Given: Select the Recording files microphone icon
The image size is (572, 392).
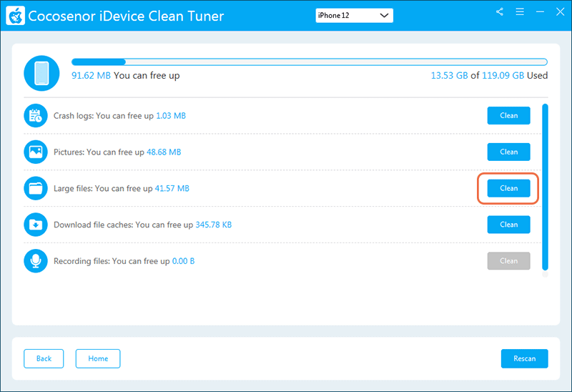Looking at the screenshot, I should coord(36,261).
